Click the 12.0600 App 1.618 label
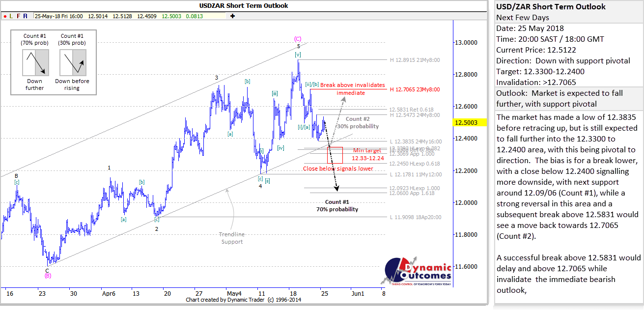The image size is (644, 310). tap(412, 194)
